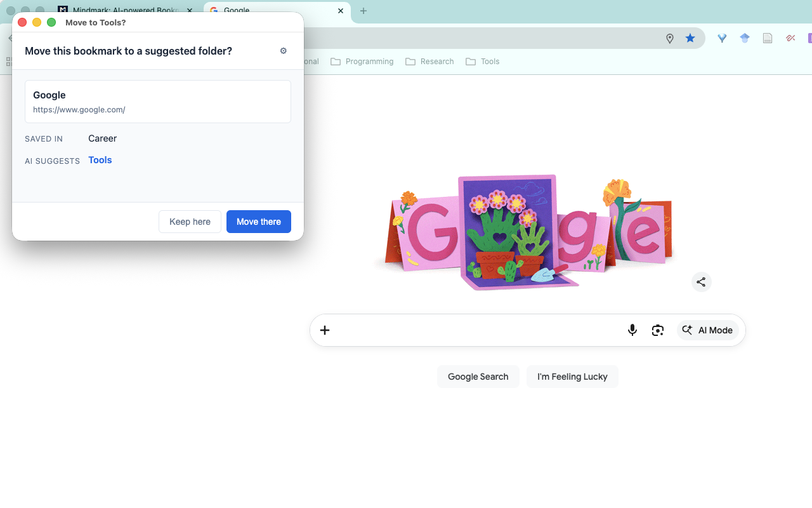Click the Keep here button
The width and height of the screenshot is (812, 508).
click(190, 222)
